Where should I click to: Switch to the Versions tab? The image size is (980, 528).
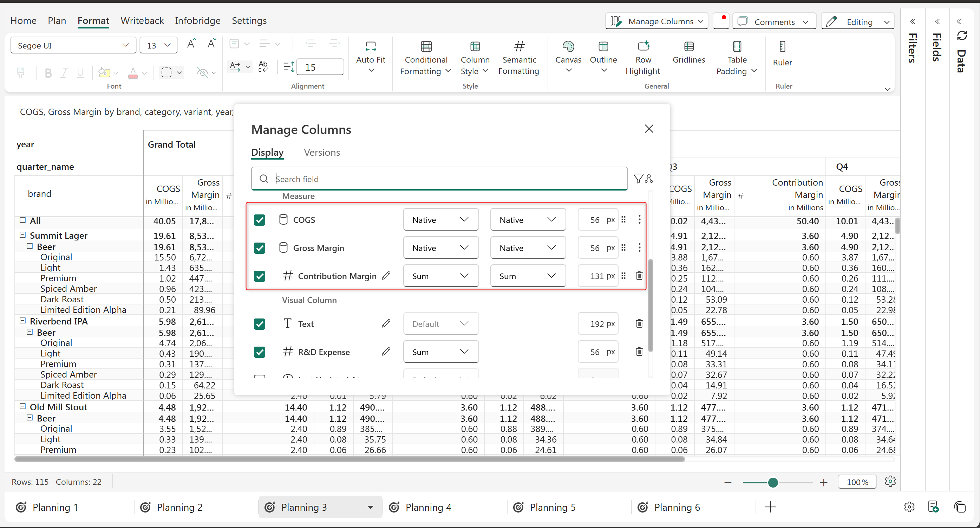321,152
